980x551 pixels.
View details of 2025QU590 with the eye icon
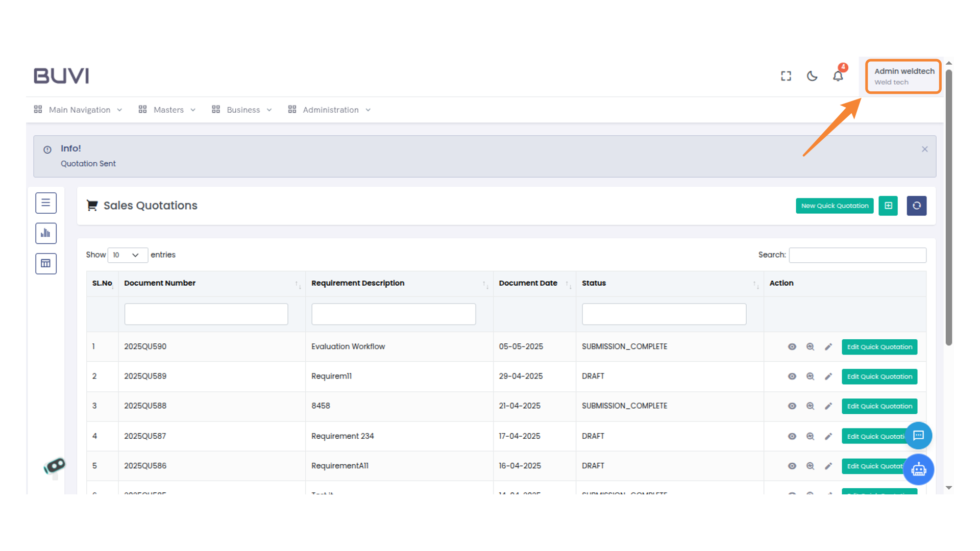[792, 346]
